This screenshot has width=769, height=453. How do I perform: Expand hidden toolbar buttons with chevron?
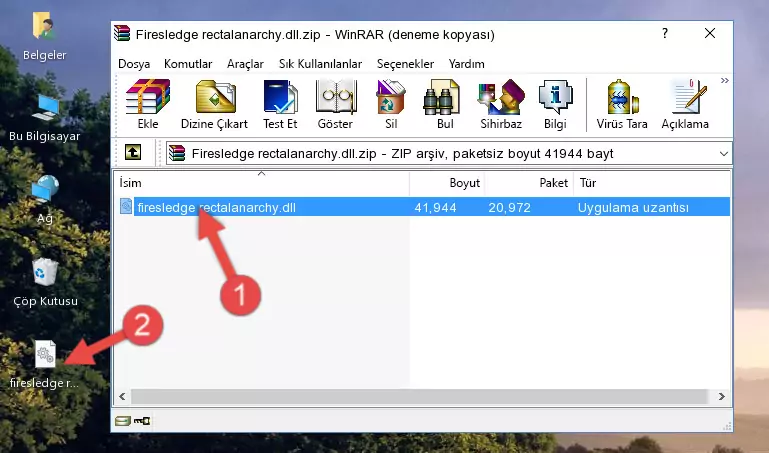tap(724, 81)
